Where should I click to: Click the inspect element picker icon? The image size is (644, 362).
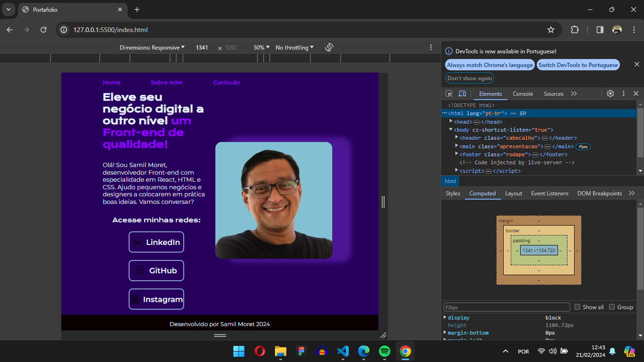(449, 93)
